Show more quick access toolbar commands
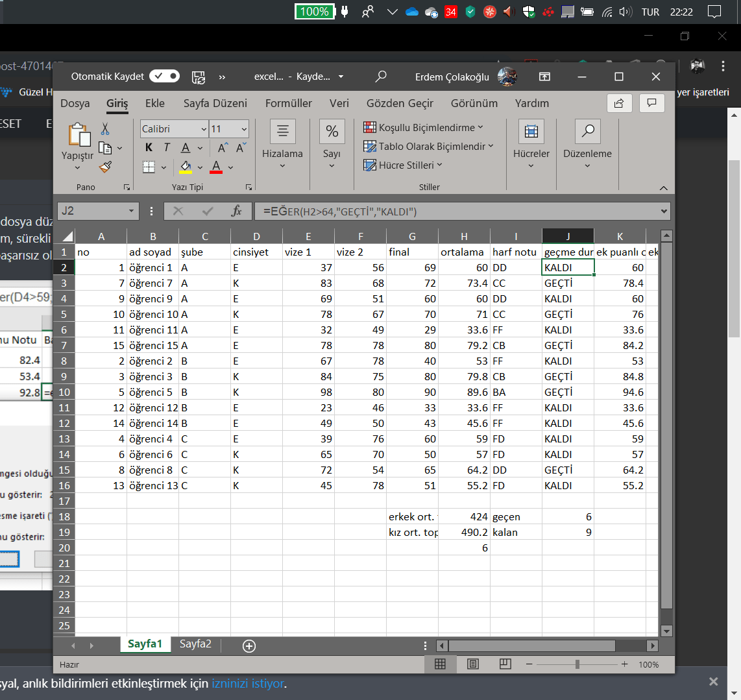The height and width of the screenshot is (700, 741). pos(222,77)
